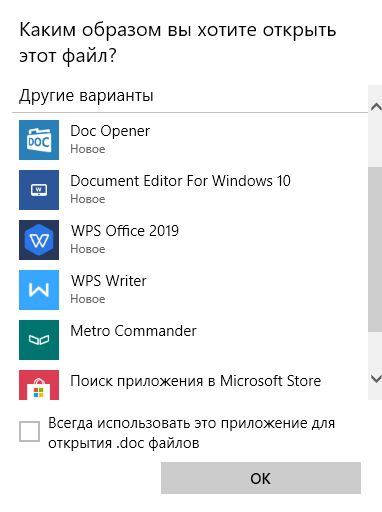The width and height of the screenshot is (382, 512).
Task: Click "Новое" label under Doc Opener
Action: point(88,149)
